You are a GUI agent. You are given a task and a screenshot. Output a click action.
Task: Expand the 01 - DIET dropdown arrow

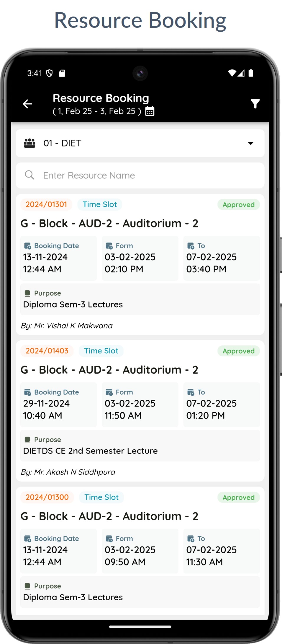click(x=251, y=143)
